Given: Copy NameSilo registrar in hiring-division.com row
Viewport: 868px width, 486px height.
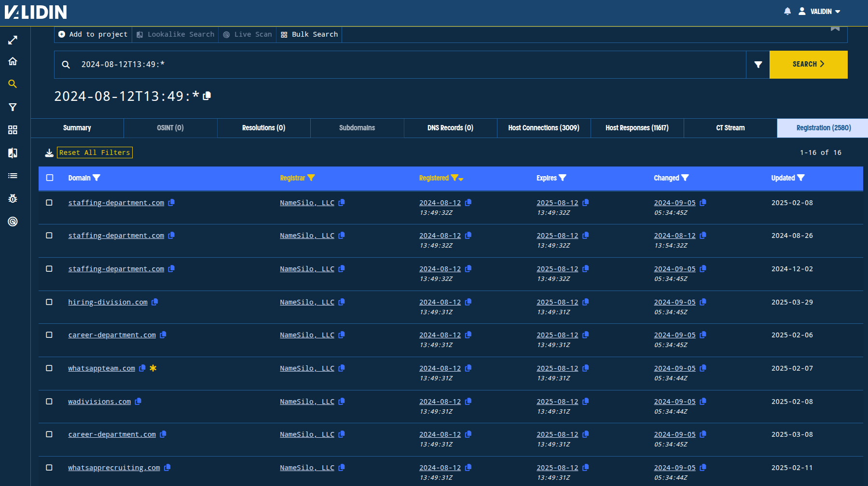Looking at the screenshot, I should [342, 302].
